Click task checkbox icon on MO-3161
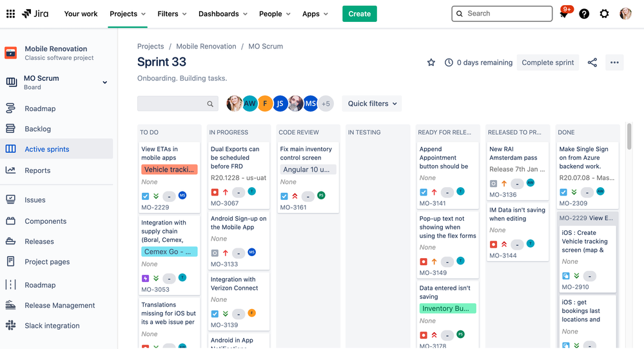This screenshot has width=644, height=349. pos(284,196)
